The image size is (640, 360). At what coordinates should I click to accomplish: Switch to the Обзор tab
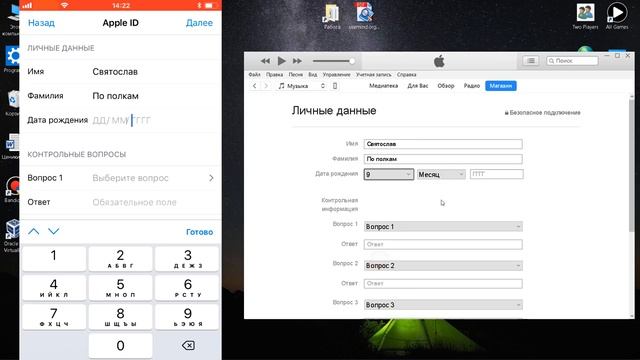tap(446, 86)
